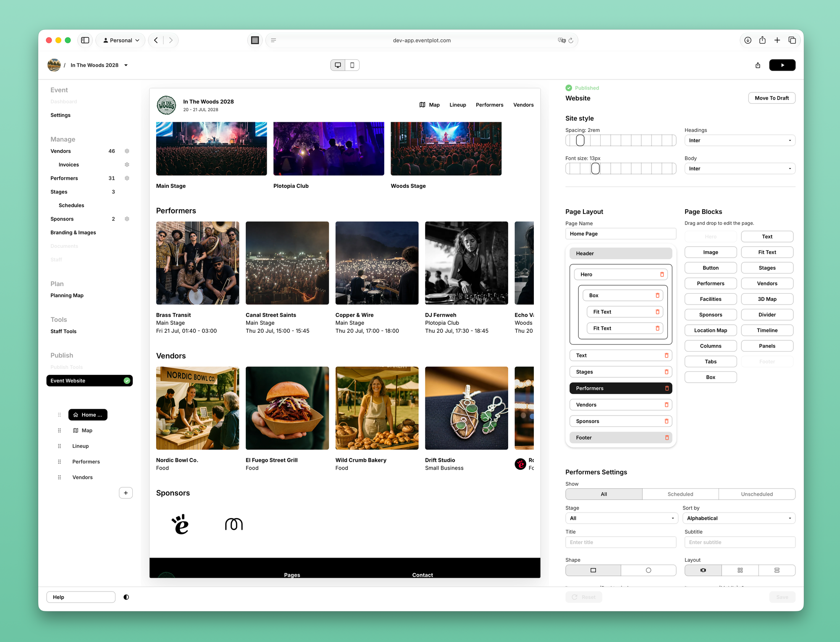
Task: Open Vendors in website preview nav
Action: coord(523,105)
